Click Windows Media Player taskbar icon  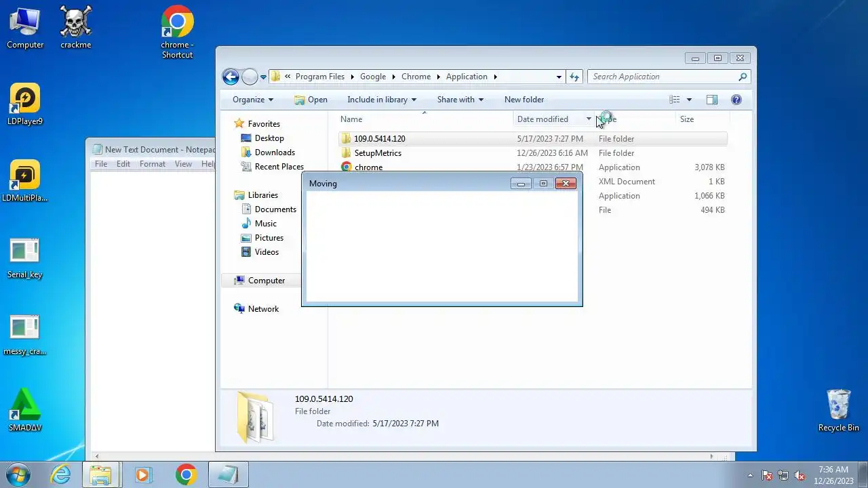coord(143,474)
